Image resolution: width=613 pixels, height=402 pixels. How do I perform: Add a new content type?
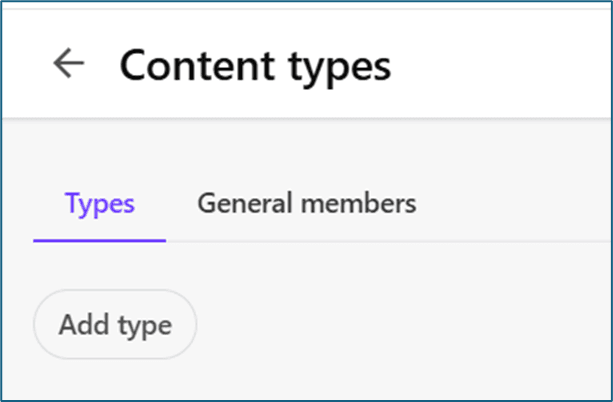click(115, 325)
